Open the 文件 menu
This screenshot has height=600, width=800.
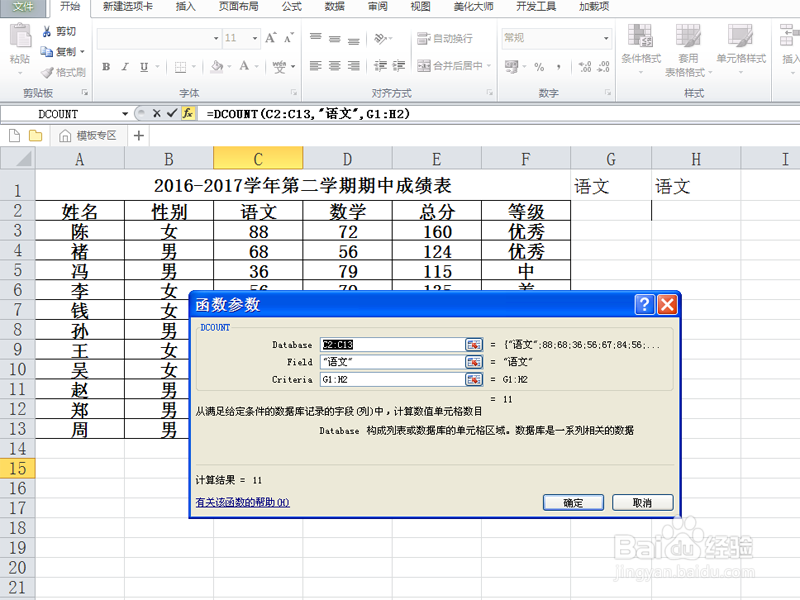coord(23,8)
